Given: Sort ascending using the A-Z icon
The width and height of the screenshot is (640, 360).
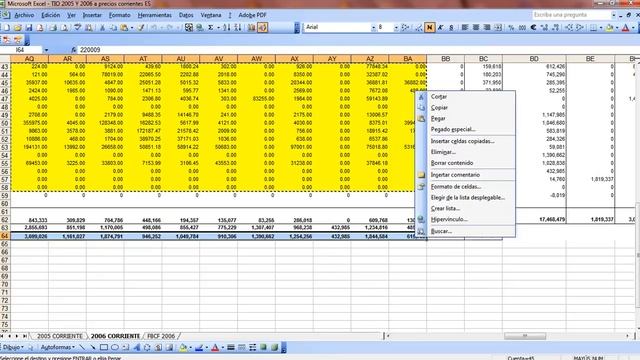Looking at the screenshot, I should click(227, 27).
